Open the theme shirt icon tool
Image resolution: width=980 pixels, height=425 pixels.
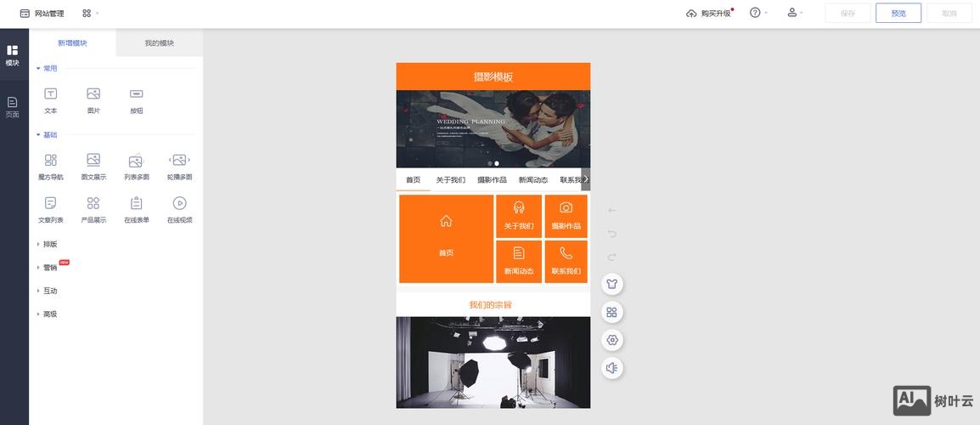(611, 284)
